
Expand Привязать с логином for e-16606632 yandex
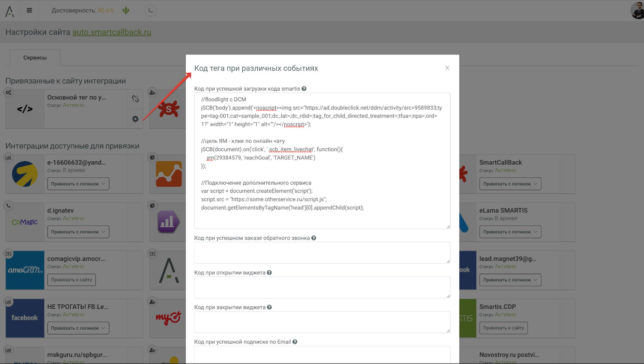click(x=78, y=184)
